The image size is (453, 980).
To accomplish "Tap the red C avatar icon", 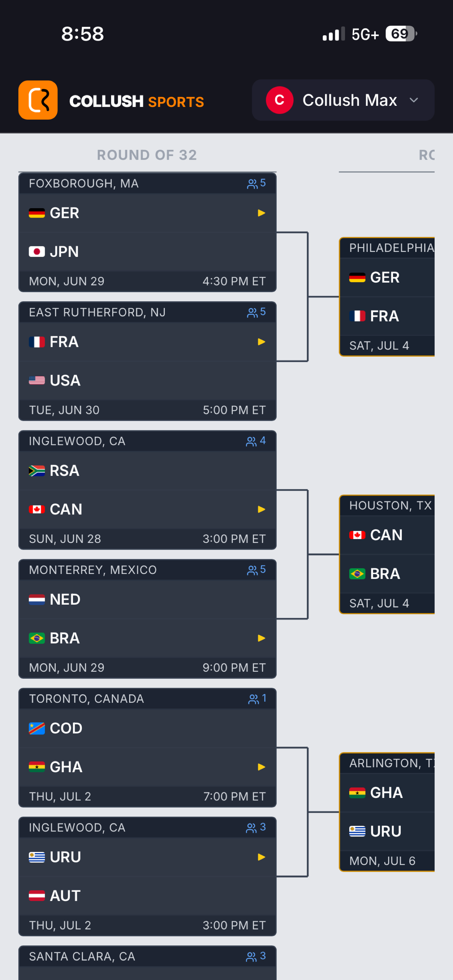I will tap(279, 100).
